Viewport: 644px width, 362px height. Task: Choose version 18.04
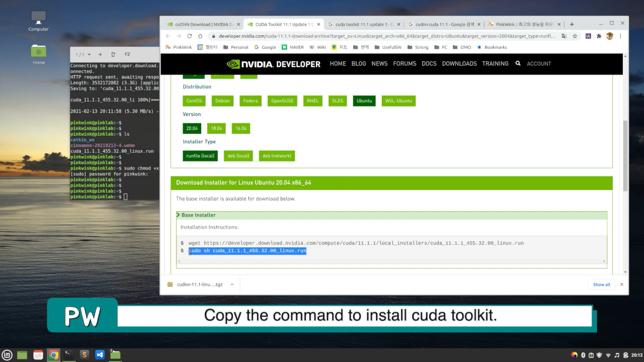point(216,128)
